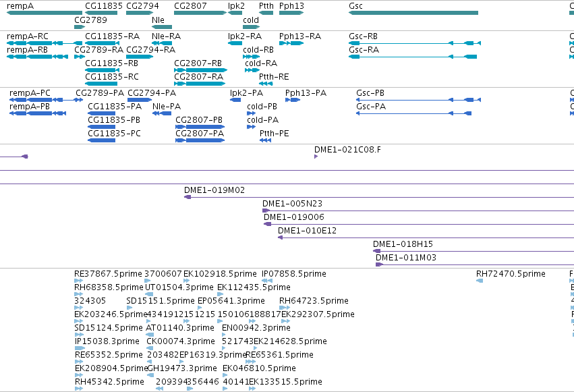The height and width of the screenshot is (392, 574).
Task: Select the CG2794 gene arrow
Action: click(x=140, y=13)
